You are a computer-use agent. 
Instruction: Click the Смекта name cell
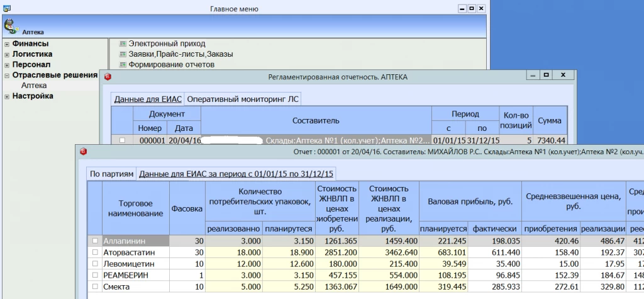click(136, 286)
